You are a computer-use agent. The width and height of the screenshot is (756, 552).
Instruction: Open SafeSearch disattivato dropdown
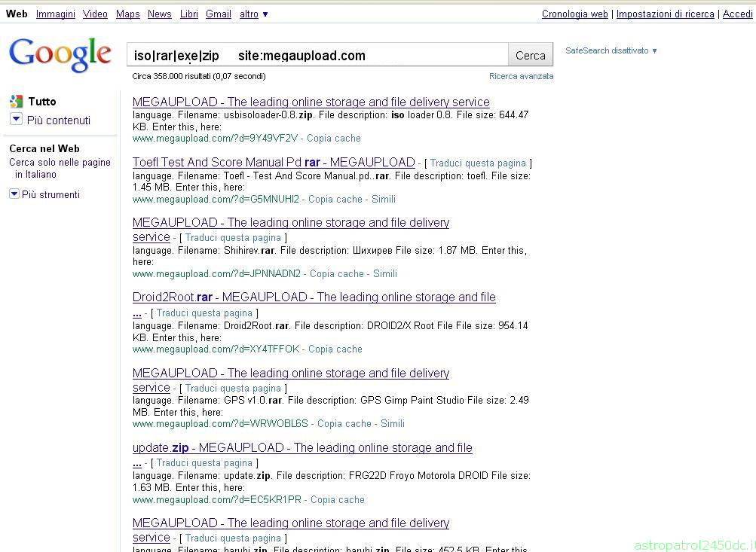point(611,50)
